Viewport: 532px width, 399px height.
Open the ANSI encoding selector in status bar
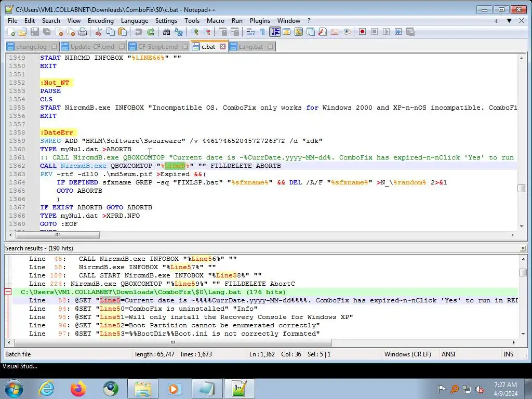tap(448, 354)
